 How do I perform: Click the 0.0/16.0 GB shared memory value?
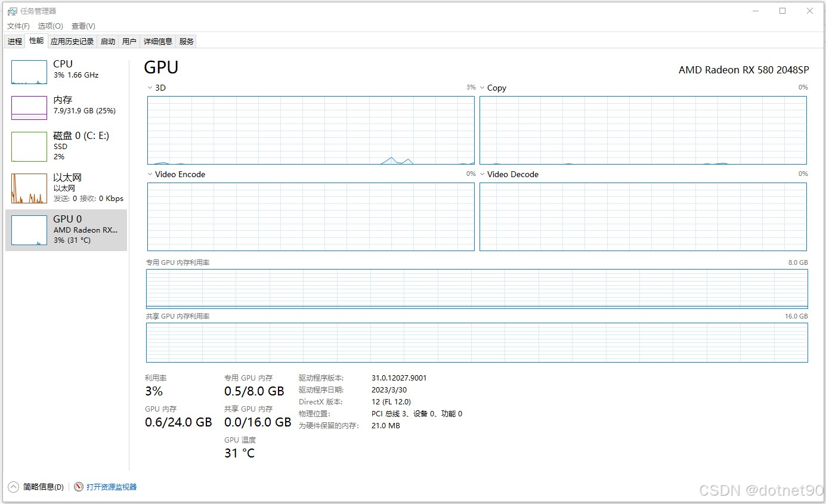pos(258,422)
